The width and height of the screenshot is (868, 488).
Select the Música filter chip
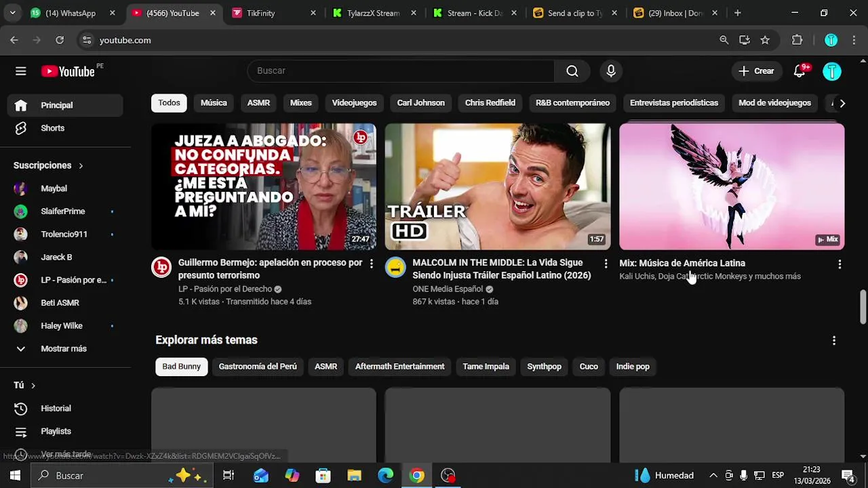pyautogui.click(x=214, y=103)
